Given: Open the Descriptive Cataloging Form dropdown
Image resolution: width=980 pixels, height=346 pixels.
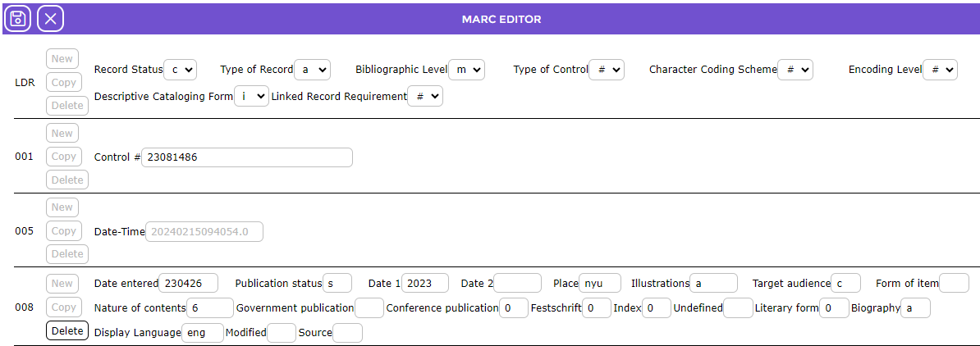Looking at the screenshot, I should (x=251, y=97).
